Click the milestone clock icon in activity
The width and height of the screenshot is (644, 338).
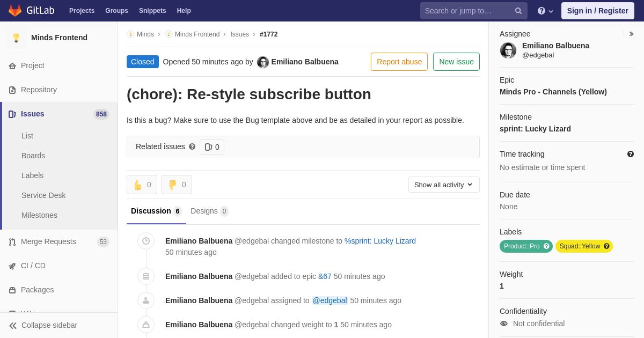click(x=146, y=241)
